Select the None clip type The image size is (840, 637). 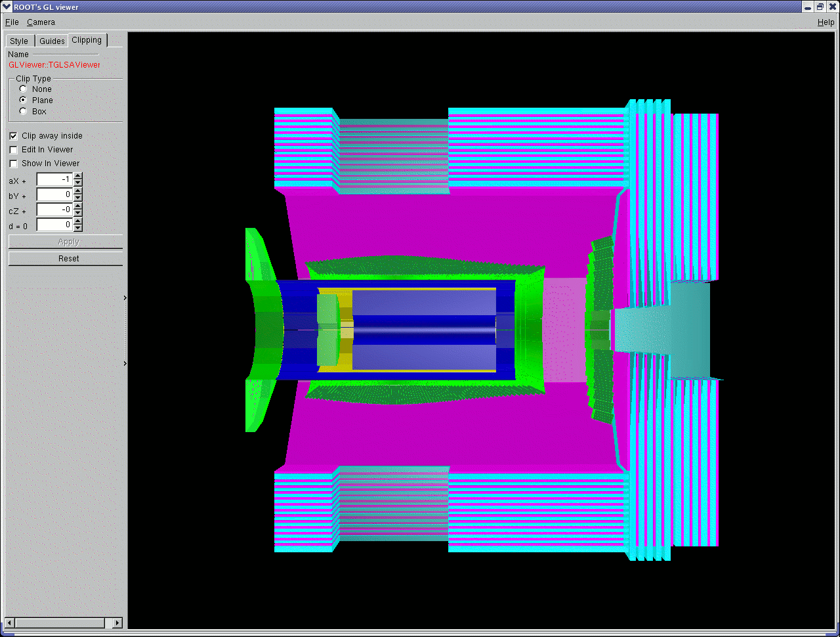24,89
